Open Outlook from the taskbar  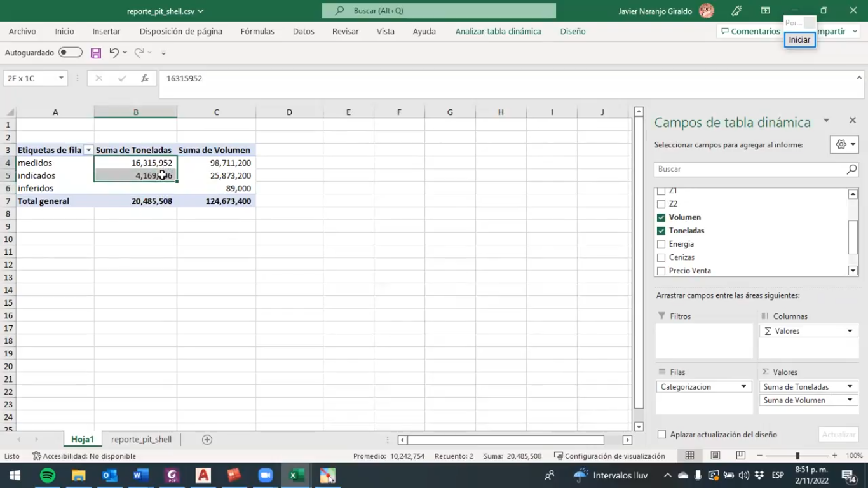tap(110, 475)
